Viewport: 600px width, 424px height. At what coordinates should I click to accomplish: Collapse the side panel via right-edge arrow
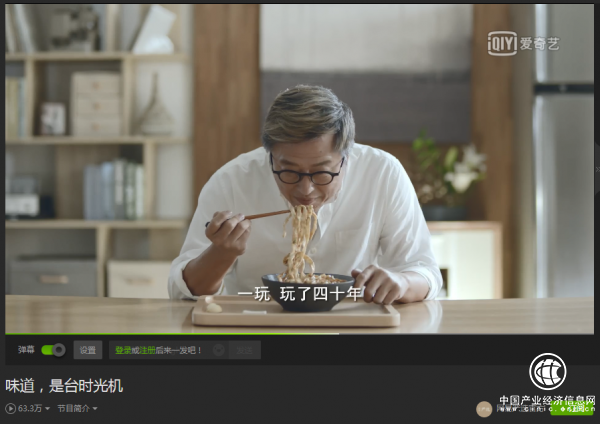(597, 169)
